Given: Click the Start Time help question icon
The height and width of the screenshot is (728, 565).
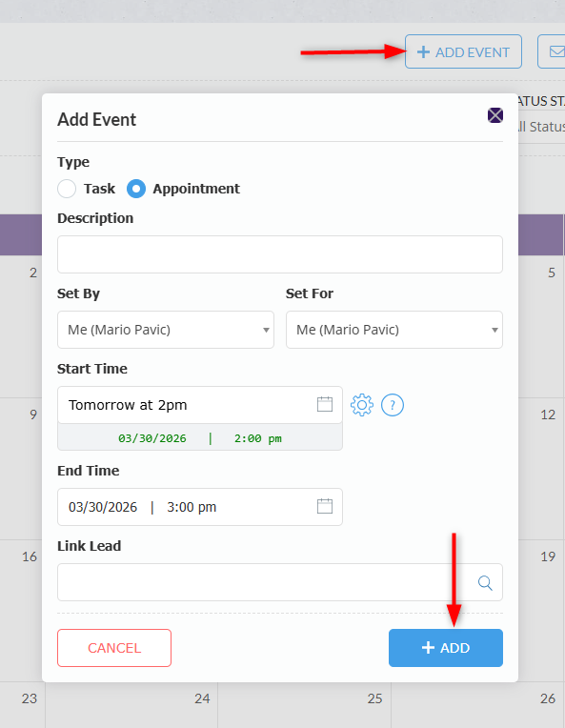Looking at the screenshot, I should (393, 405).
